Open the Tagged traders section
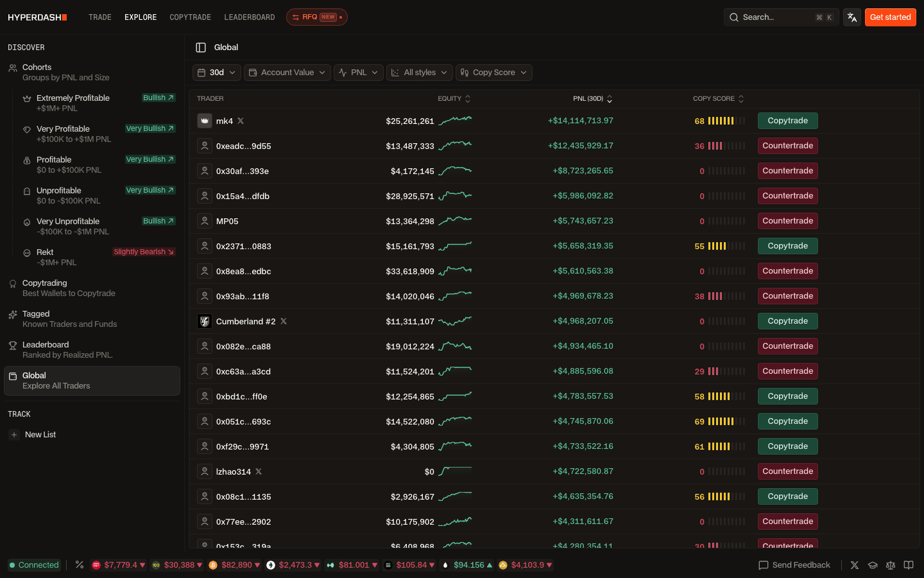 92,319
